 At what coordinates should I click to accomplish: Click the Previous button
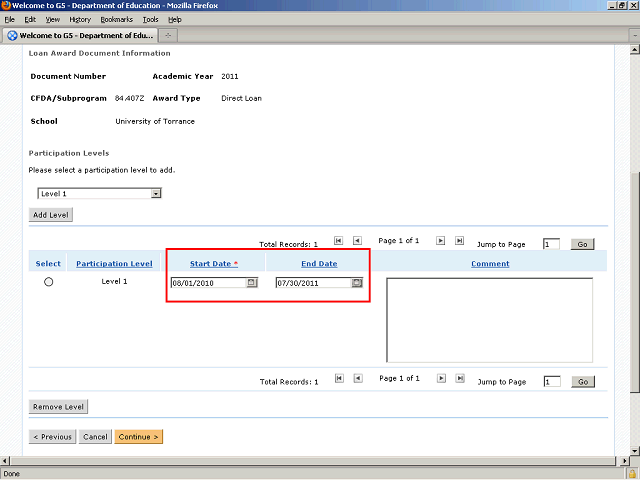point(52,437)
